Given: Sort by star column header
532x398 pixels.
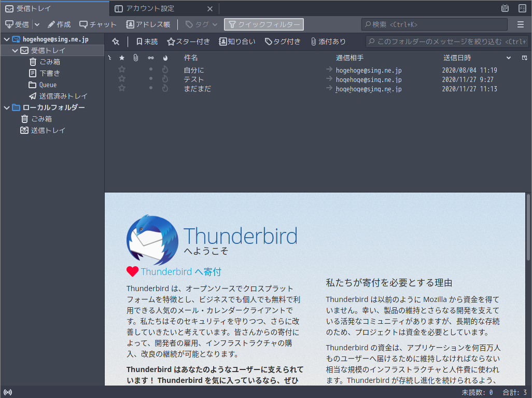Looking at the screenshot, I should tap(122, 58).
